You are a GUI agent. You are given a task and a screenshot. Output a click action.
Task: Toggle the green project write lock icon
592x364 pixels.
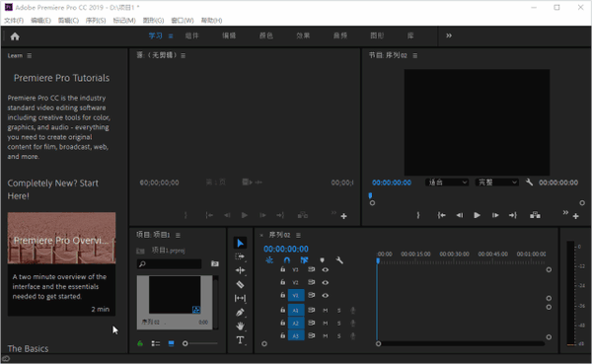140,343
